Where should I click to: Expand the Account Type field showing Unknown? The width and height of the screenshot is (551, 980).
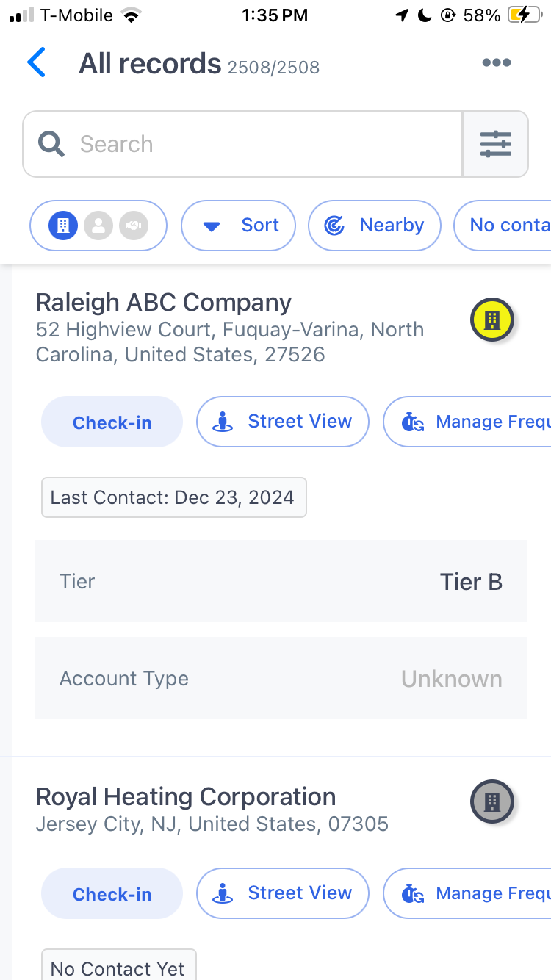tap(281, 678)
